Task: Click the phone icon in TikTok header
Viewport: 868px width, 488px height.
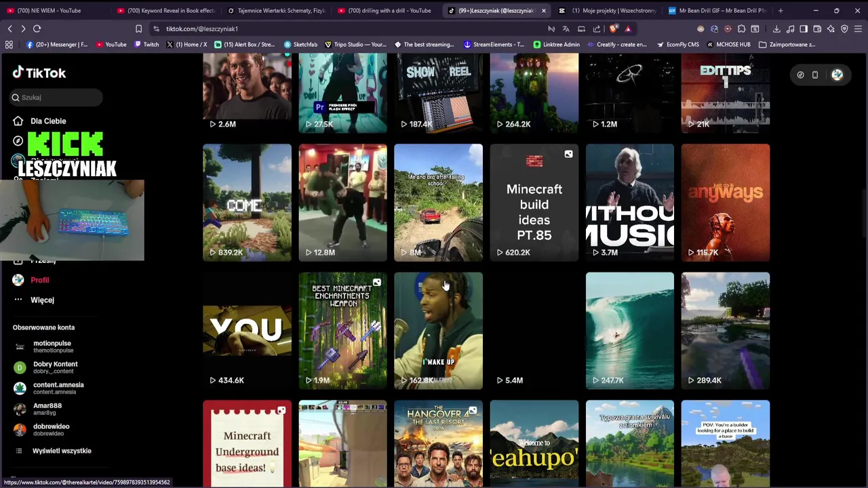Action: (815, 75)
